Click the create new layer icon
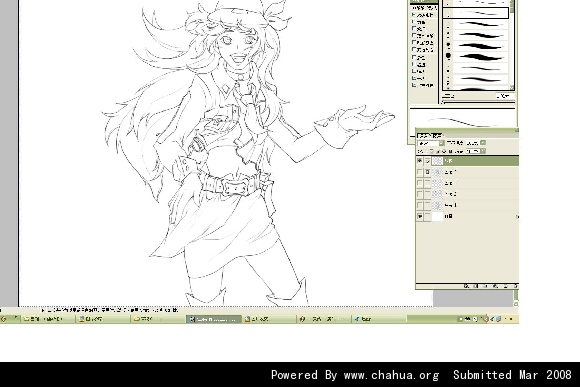Screen dimensions: 580x387 point(506,286)
